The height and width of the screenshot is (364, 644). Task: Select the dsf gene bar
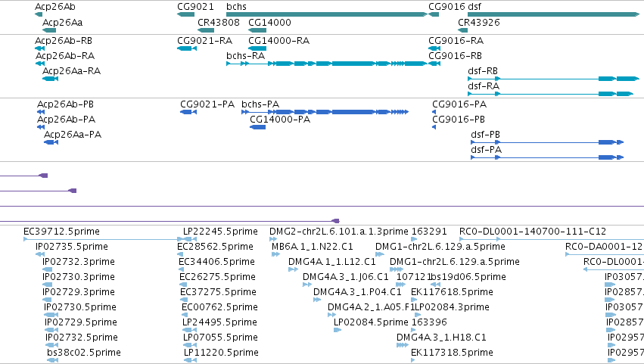pos(554,14)
